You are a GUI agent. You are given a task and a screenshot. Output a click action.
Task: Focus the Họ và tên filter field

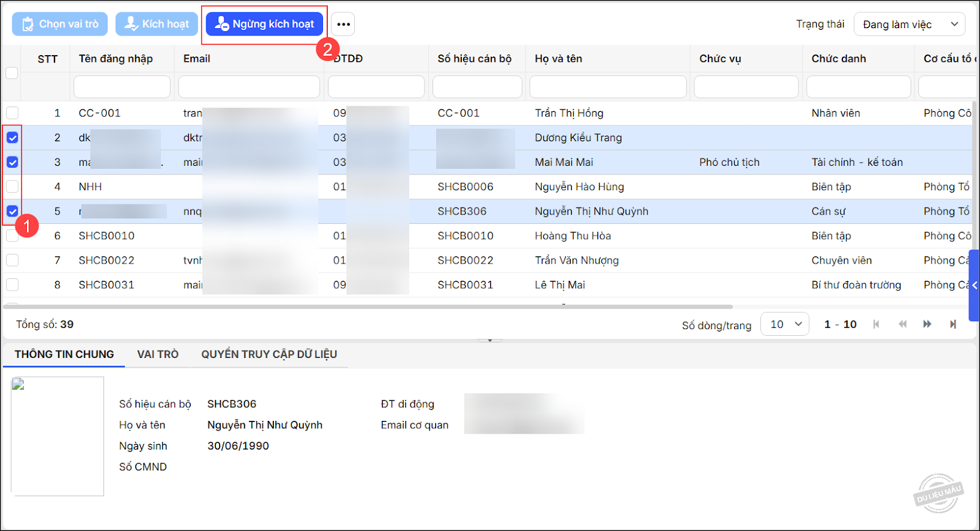coord(607,87)
